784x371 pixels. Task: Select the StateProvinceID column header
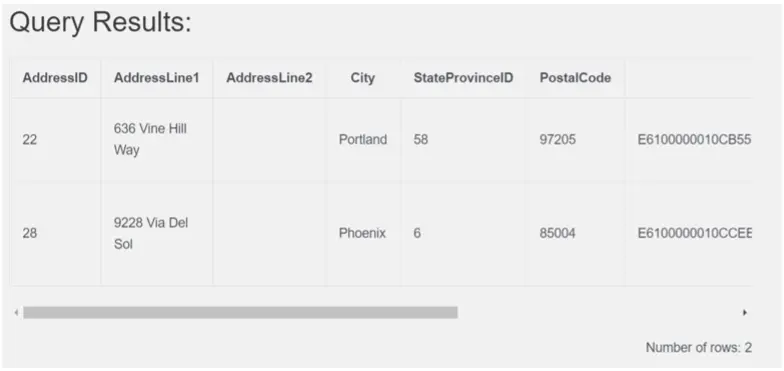[463, 78]
